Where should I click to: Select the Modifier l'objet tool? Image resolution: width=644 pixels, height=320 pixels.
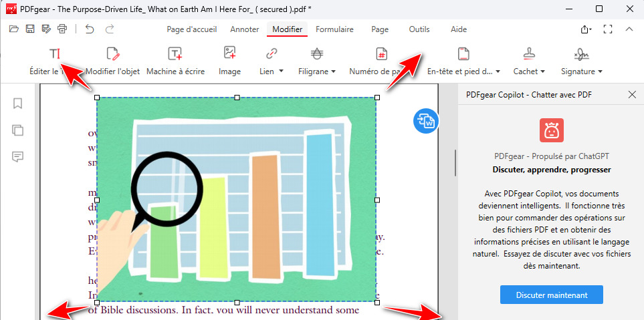click(x=112, y=61)
